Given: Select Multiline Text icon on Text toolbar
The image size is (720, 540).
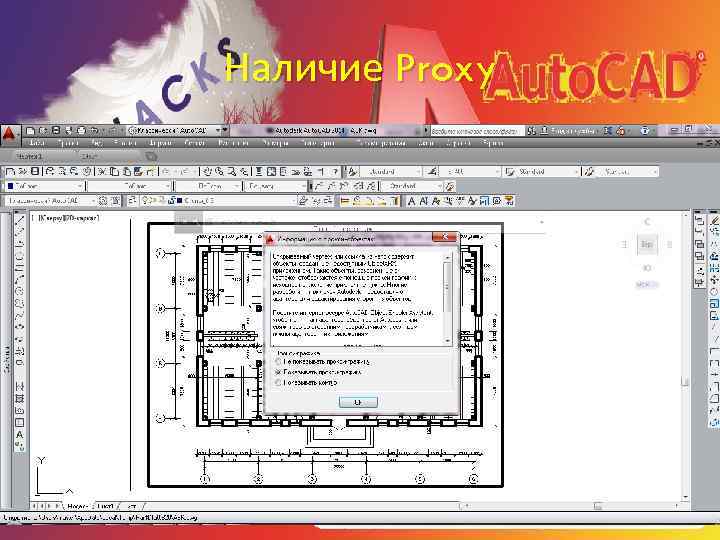Looking at the screenshot, I should 411,201.
